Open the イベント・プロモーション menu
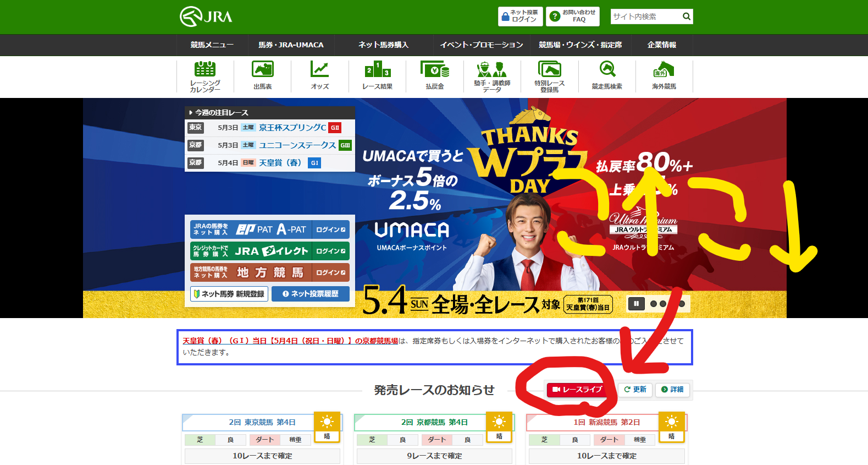The width and height of the screenshot is (868, 465). click(x=482, y=45)
